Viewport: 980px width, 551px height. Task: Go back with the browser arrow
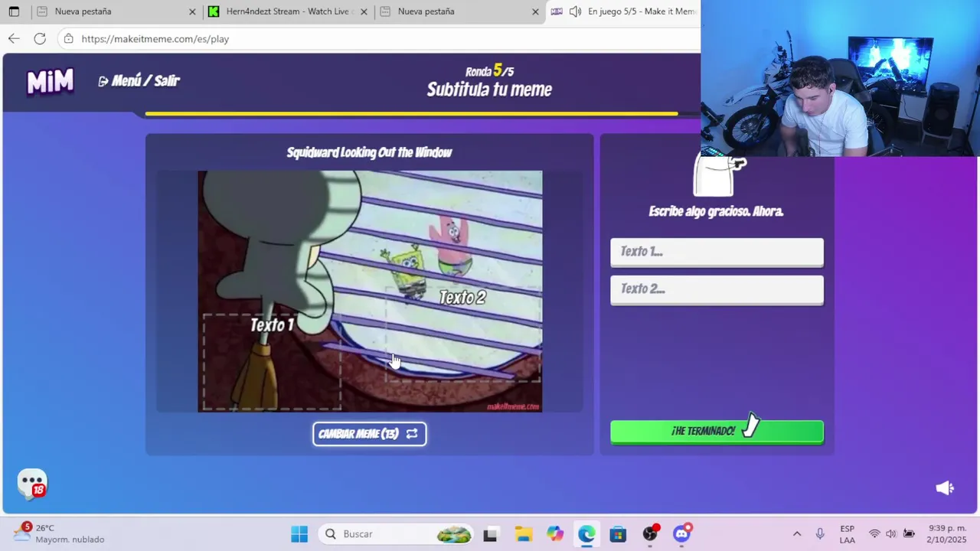tap(14, 38)
